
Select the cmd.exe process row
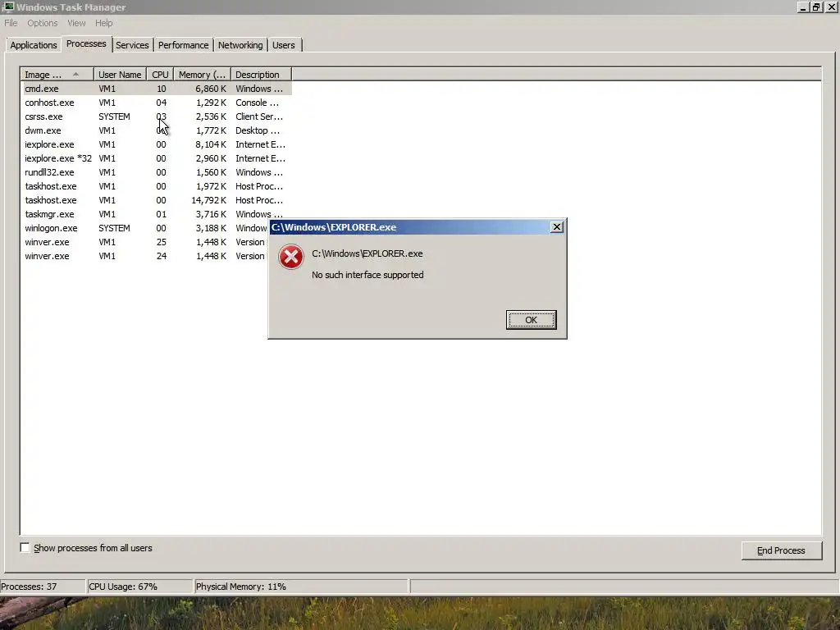click(157, 89)
